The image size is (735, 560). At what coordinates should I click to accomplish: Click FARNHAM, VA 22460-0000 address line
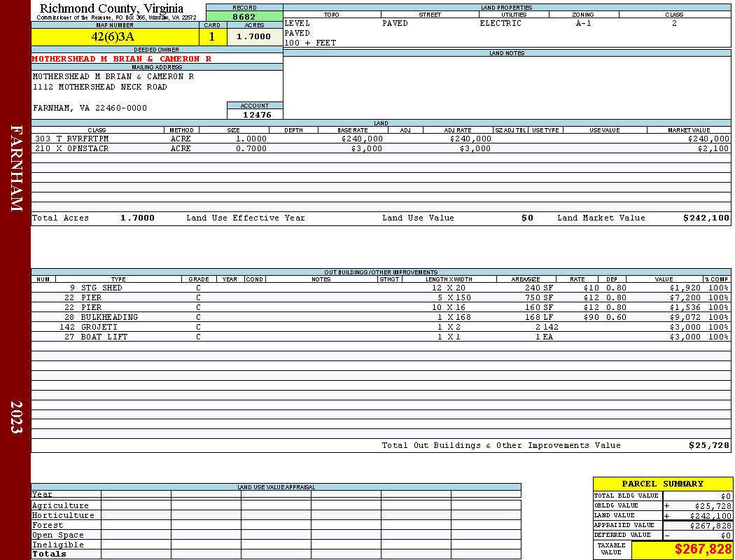point(90,108)
